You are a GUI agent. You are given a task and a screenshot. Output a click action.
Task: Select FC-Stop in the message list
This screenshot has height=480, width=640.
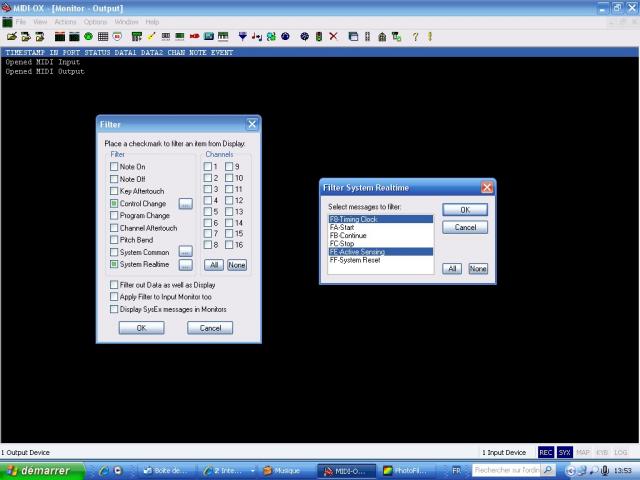pos(380,244)
